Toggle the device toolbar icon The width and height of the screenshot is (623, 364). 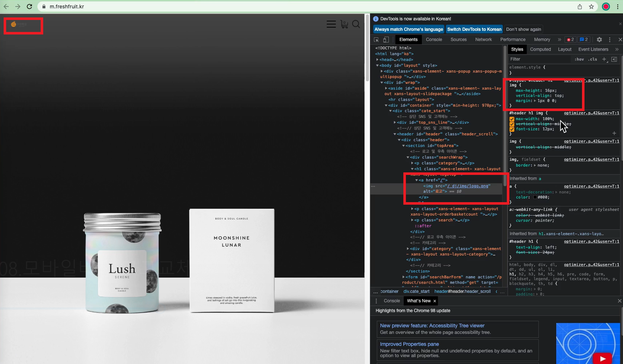[x=386, y=40]
